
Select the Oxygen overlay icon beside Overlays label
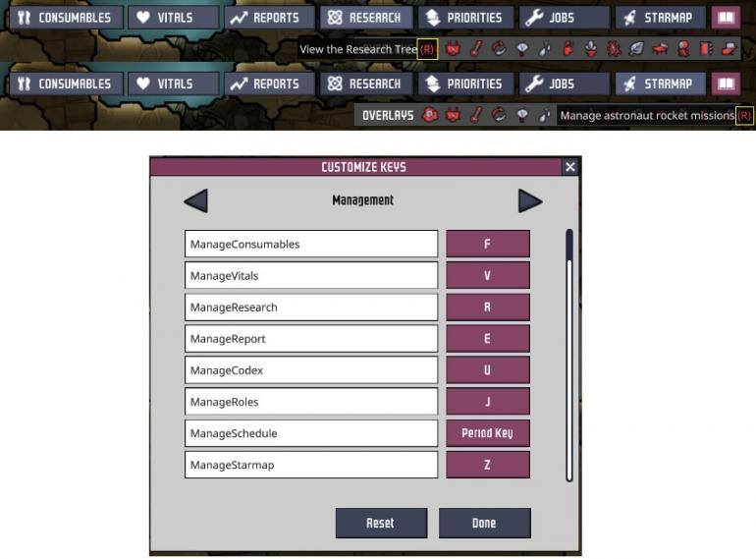430,115
